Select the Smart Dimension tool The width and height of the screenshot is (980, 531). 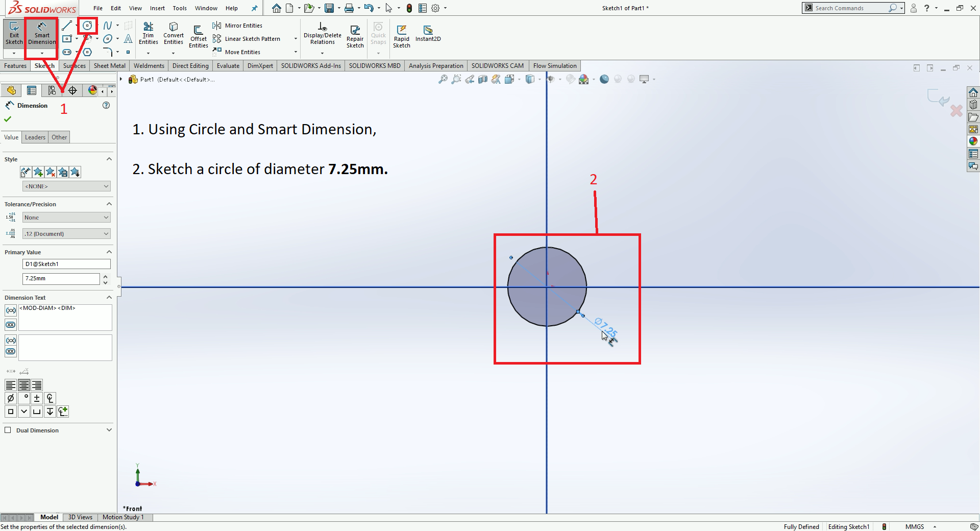42,34
